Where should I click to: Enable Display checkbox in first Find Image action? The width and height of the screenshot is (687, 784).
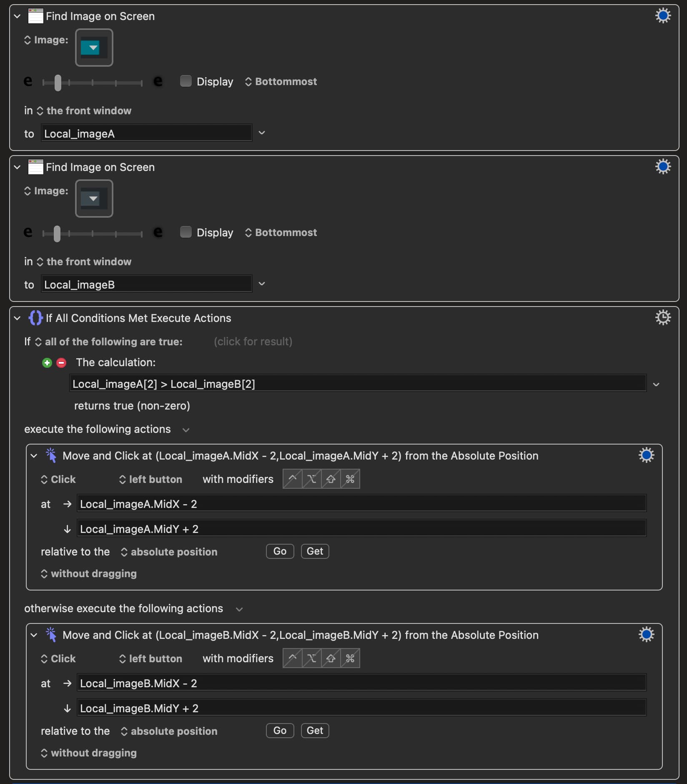tap(186, 81)
